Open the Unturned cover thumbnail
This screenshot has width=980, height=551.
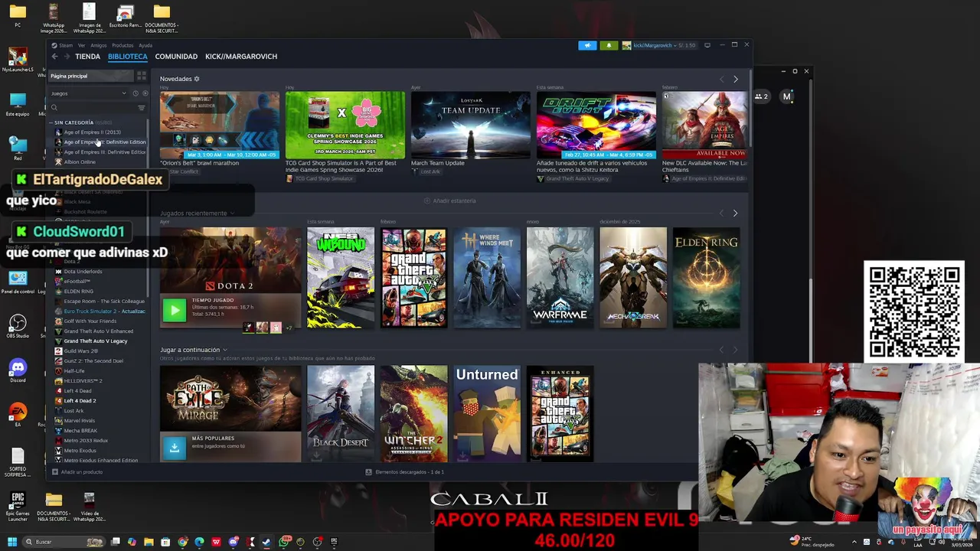pos(487,413)
